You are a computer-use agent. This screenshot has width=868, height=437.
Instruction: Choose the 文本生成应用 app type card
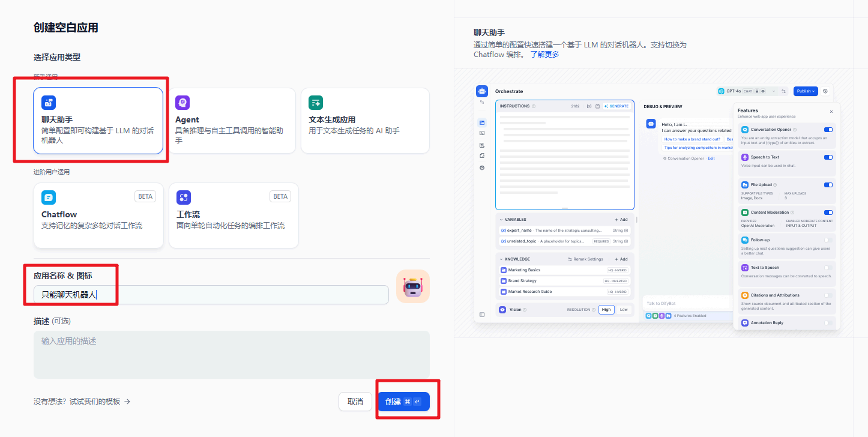point(365,121)
